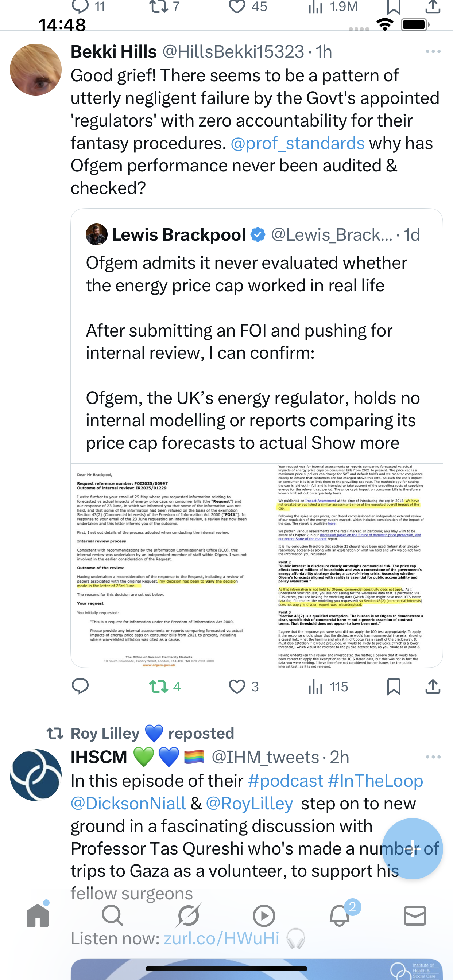Share Bekki Hills' tweet

pyautogui.click(x=433, y=686)
